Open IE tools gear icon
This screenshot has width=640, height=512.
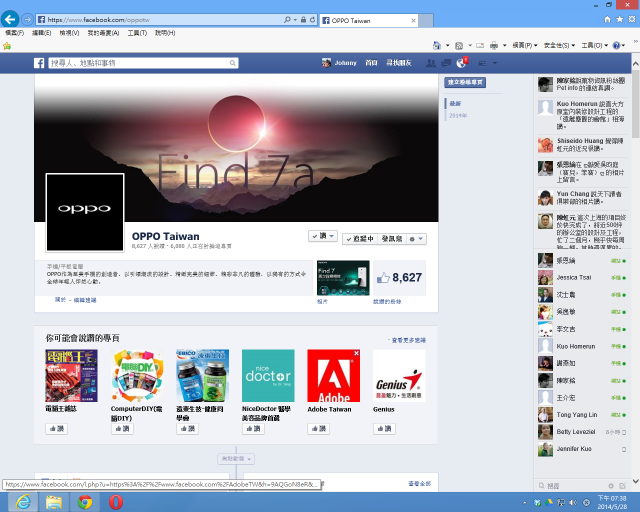[631, 19]
